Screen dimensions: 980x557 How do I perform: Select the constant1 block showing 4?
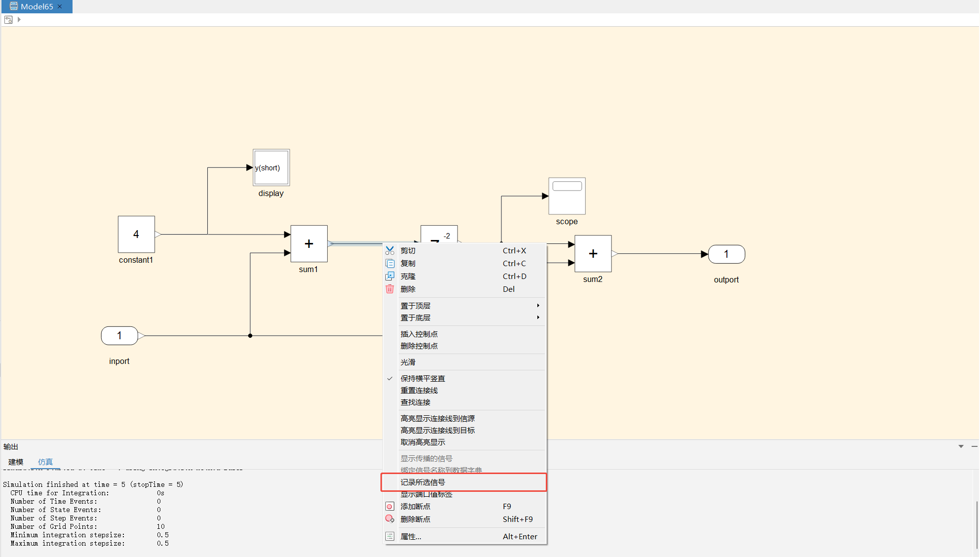pos(136,234)
